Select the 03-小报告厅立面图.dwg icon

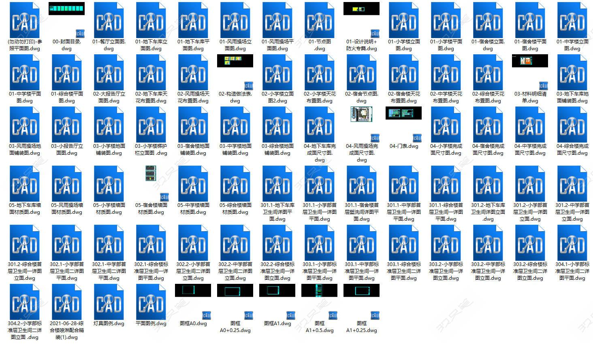[66, 124]
